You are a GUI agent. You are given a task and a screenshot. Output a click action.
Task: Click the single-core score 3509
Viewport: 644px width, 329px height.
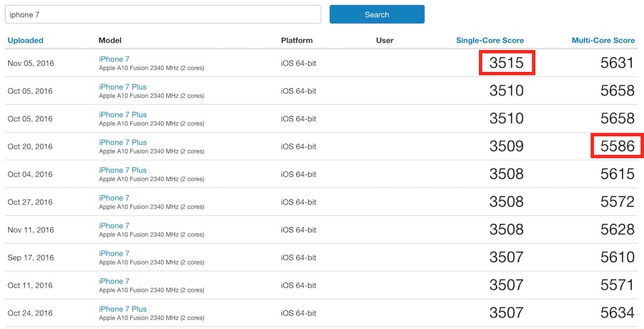506,146
